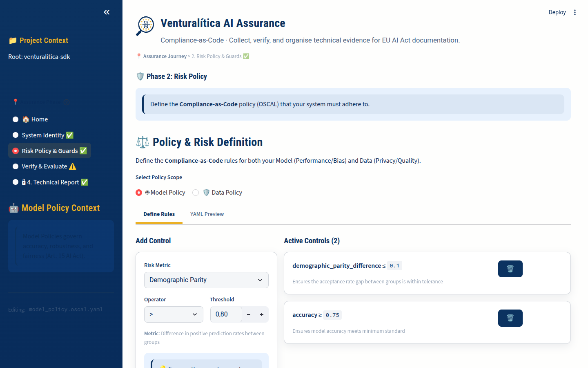Click the Deploy button
Viewport: 588px width, 368px height.
[x=557, y=12]
